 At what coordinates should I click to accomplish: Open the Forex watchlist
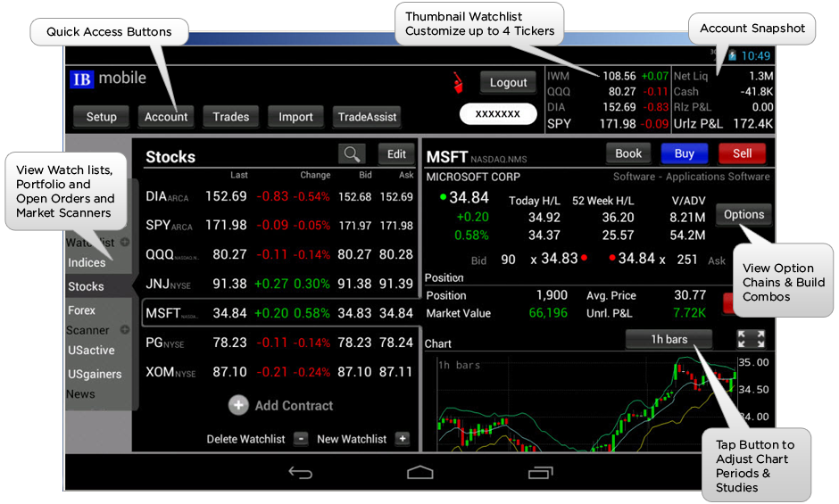(82, 310)
